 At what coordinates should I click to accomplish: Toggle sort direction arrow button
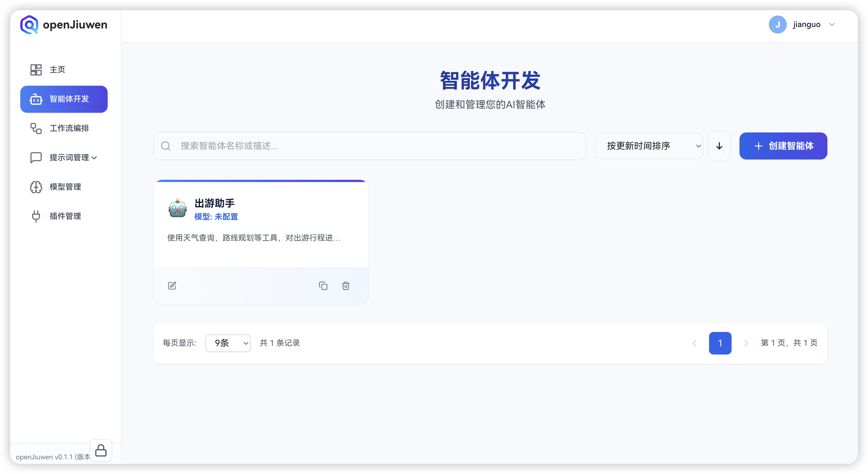(719, 146)
